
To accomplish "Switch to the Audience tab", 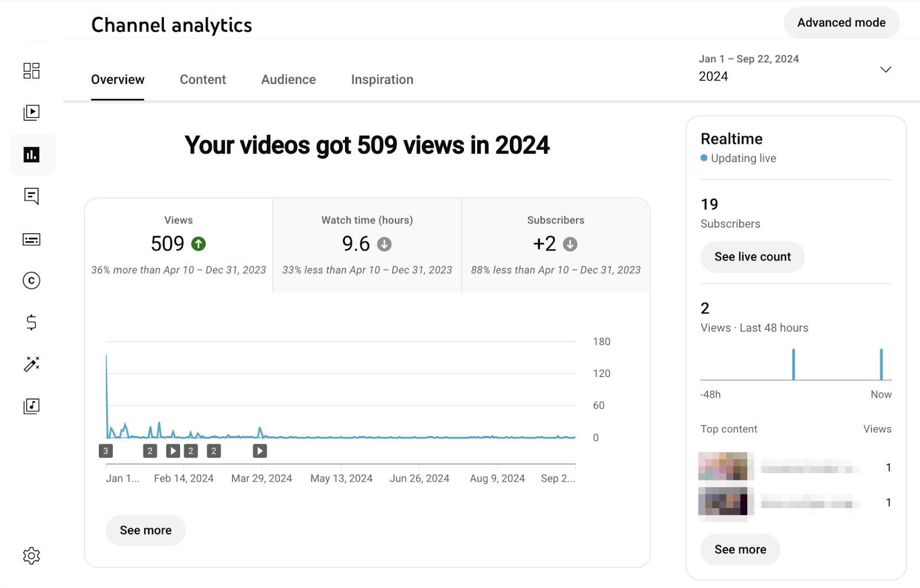I will 288,79.
